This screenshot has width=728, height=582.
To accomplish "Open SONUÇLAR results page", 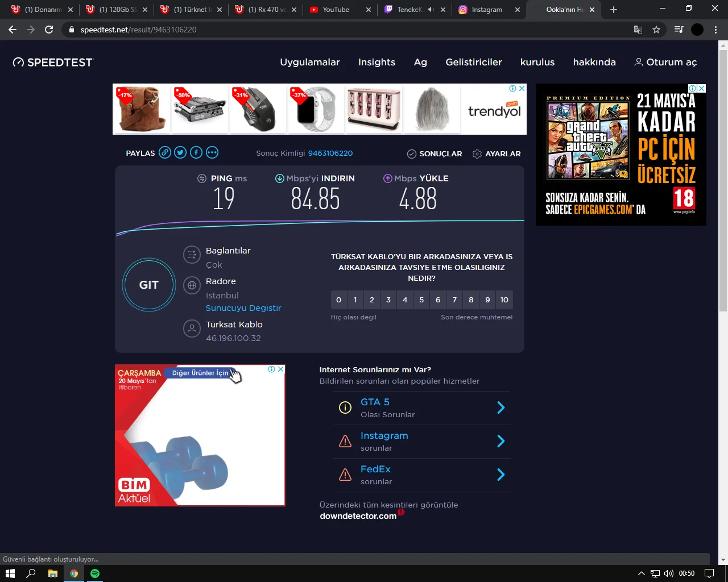I will point(435,153).
